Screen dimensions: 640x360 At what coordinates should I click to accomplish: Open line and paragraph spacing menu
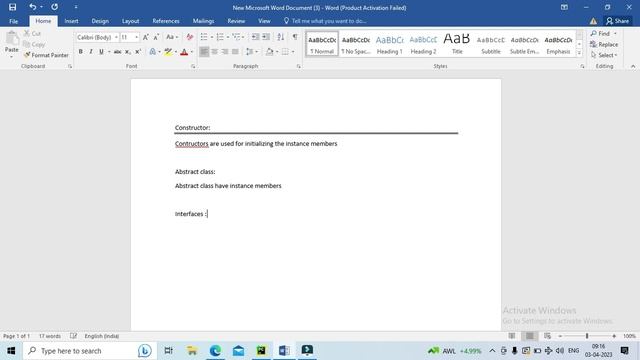coord(251,52)
